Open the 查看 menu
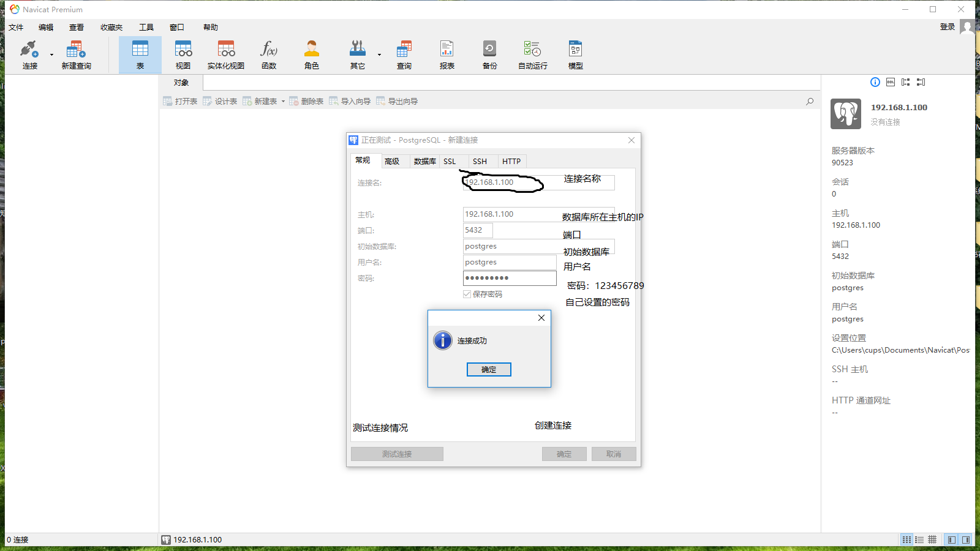 pyautogui.click(x=77, y=27)
